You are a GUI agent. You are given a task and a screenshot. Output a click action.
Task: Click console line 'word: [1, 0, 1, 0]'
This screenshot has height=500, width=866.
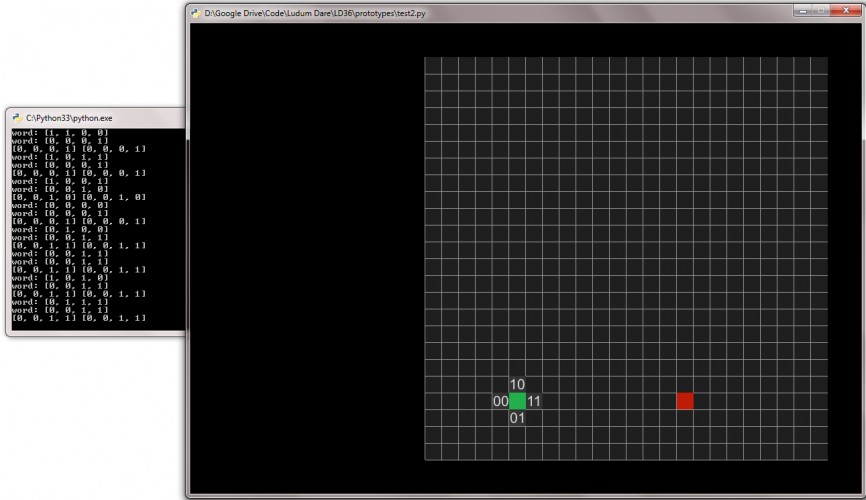coord(60,278)
